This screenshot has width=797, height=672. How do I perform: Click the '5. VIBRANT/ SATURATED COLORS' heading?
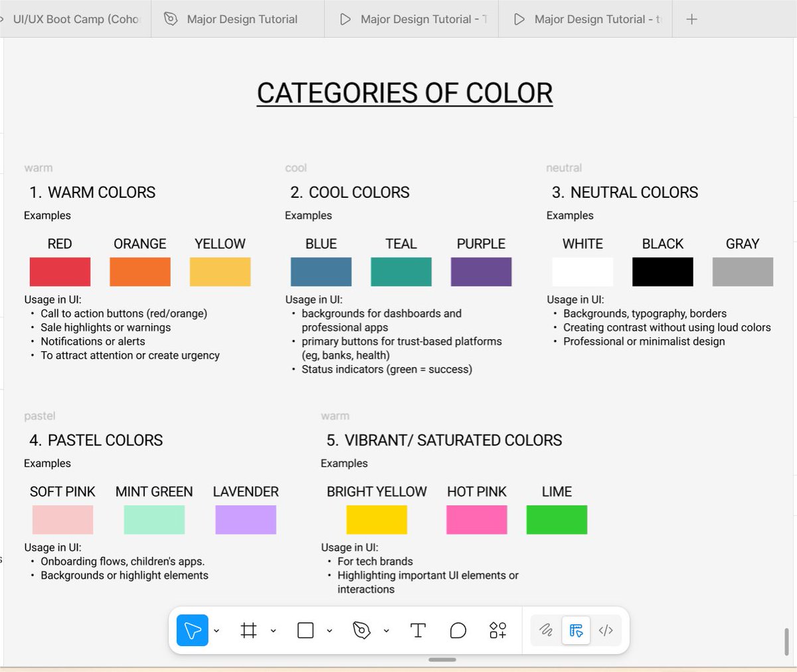[444, 440]
